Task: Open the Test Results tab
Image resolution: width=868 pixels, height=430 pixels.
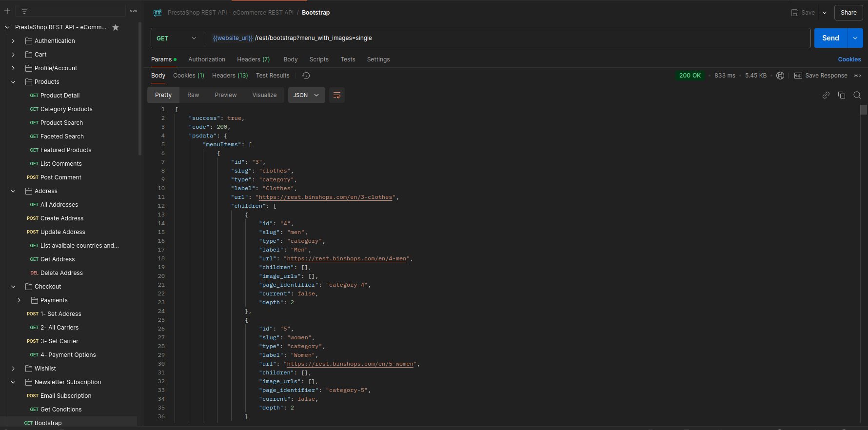Action: tap(273, 76)
